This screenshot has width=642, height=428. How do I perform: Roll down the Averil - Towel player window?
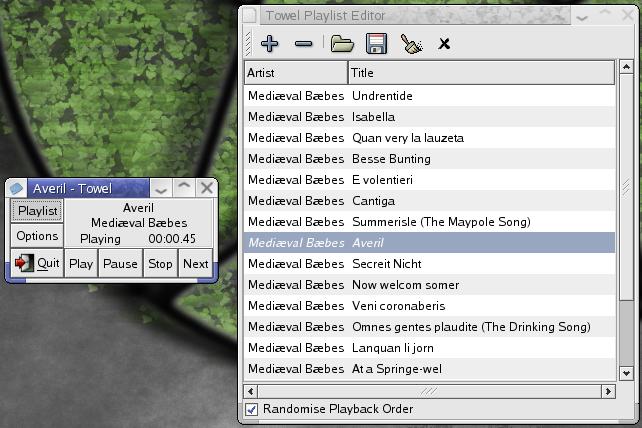click(160, 188)
